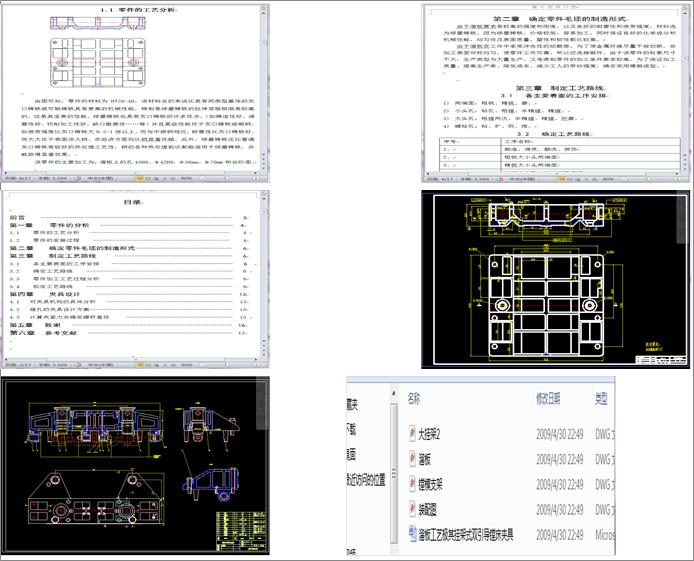Open 下载 in explorer sidebar
The width and height of the screenshot is (694, 561).
point(351,429)
